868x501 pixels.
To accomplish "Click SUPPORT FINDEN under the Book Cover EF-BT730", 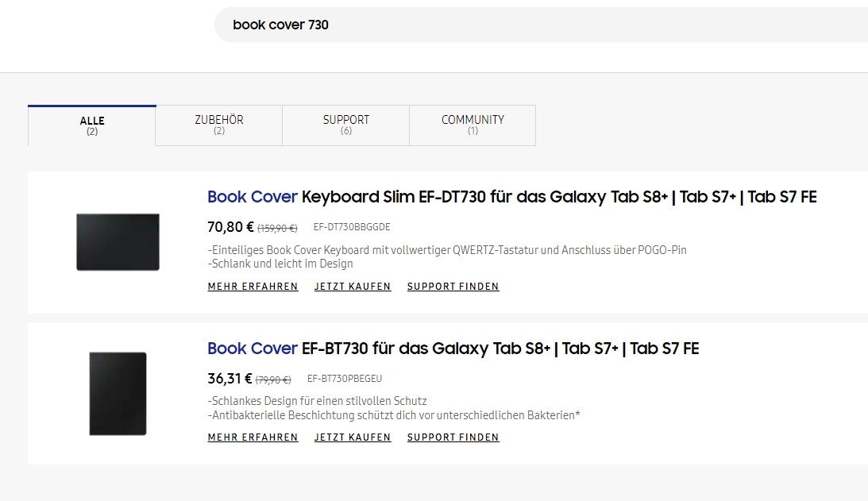I will (453, 437).
